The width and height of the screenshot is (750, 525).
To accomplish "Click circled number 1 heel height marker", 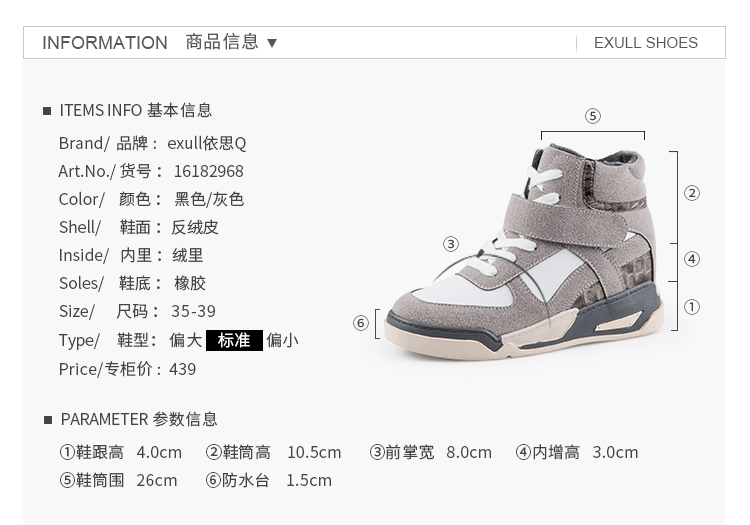I will [x=692, y=307].
